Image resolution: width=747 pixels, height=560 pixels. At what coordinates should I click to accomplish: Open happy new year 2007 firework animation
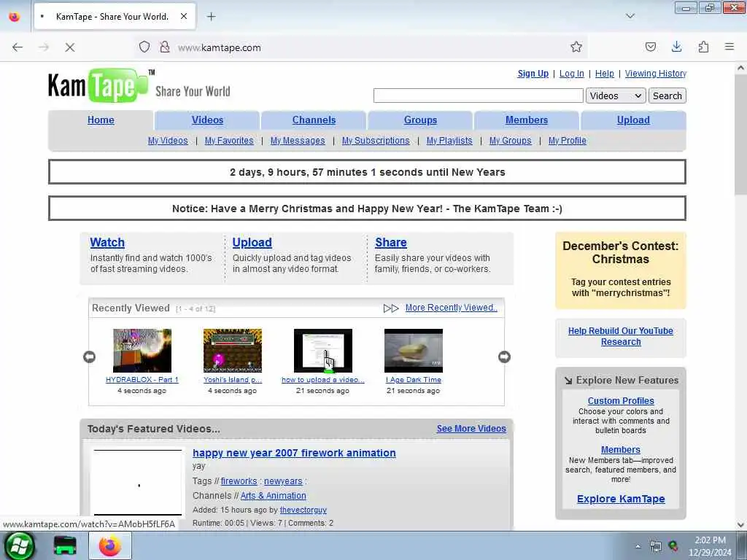[x=294, y=453]
